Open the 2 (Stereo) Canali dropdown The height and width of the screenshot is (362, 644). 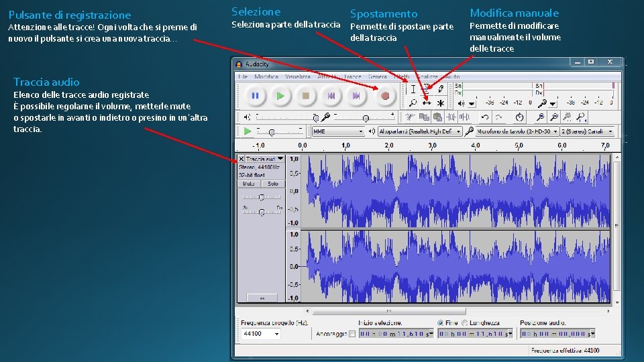(x=587, y=131)
